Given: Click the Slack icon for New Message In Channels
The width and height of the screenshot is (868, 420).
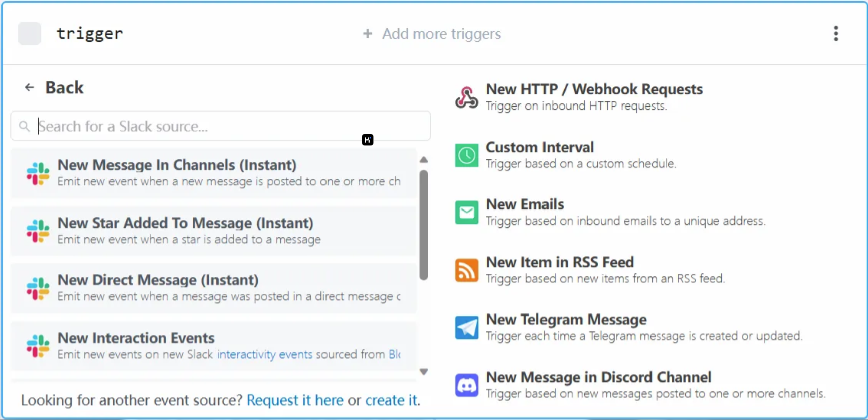Looking at the screenshot, I should point(38,173).
